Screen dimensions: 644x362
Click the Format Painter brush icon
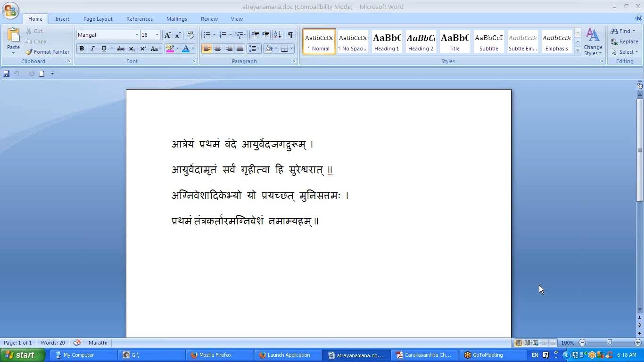(29, 52)
